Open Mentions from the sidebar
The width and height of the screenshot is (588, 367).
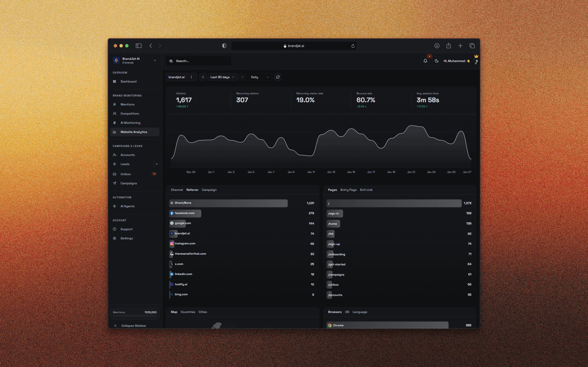[127, 104]
